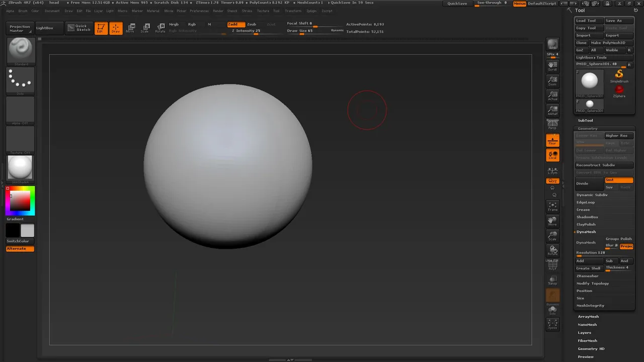Toggle PolyF polyframe display
644x362 pixels.
[x=552, y=266]
